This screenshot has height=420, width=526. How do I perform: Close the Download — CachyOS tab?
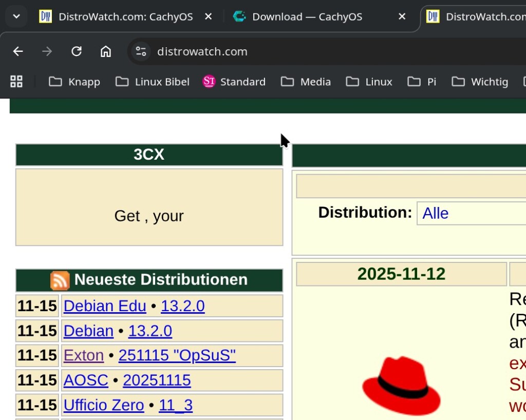pos(402,16)
